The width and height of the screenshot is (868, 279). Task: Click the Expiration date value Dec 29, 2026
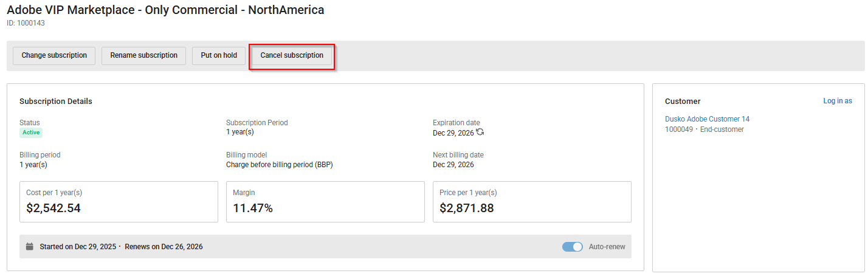pos(453,133)
